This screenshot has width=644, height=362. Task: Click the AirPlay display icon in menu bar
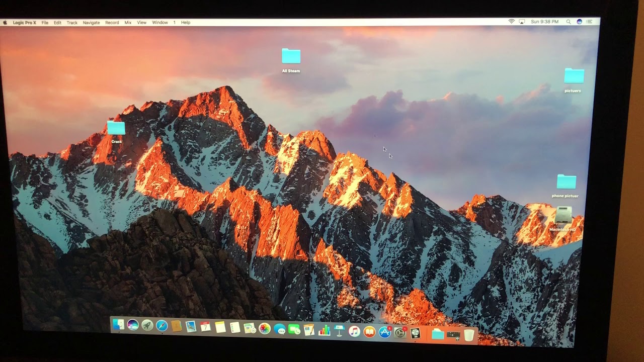(522, 22)
